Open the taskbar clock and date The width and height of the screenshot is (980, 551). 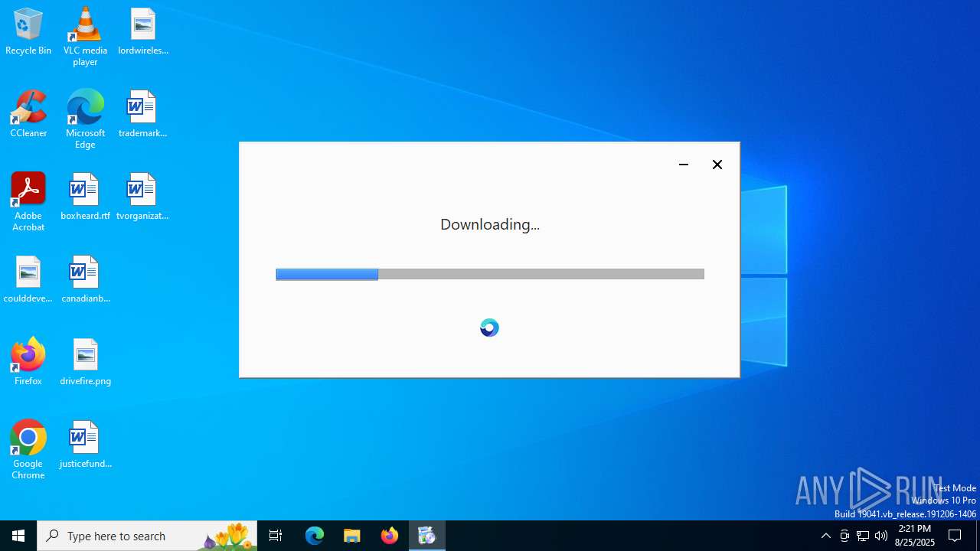coord(915,536)
